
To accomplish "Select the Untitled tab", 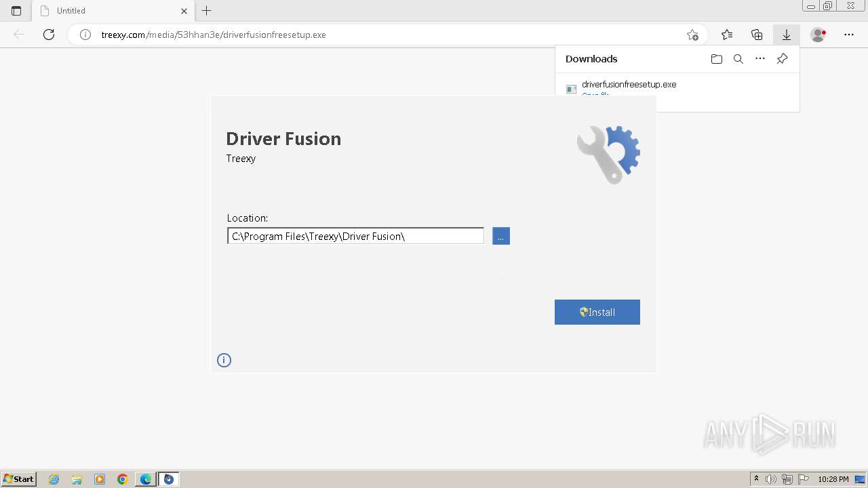I will click(x=114, y=11).
